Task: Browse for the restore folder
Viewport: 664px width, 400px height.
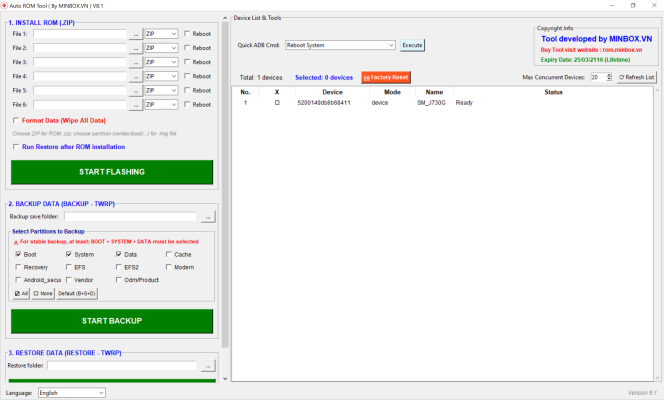Action: pos(207,366)
